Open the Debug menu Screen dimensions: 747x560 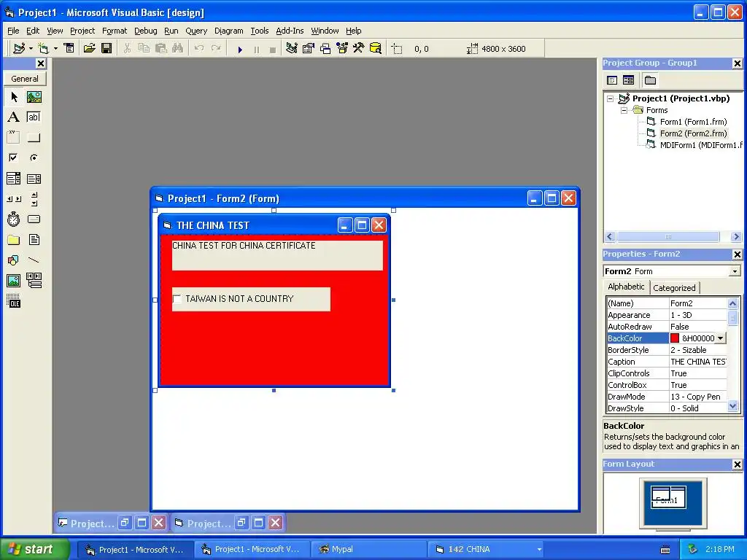coord(145,31)
